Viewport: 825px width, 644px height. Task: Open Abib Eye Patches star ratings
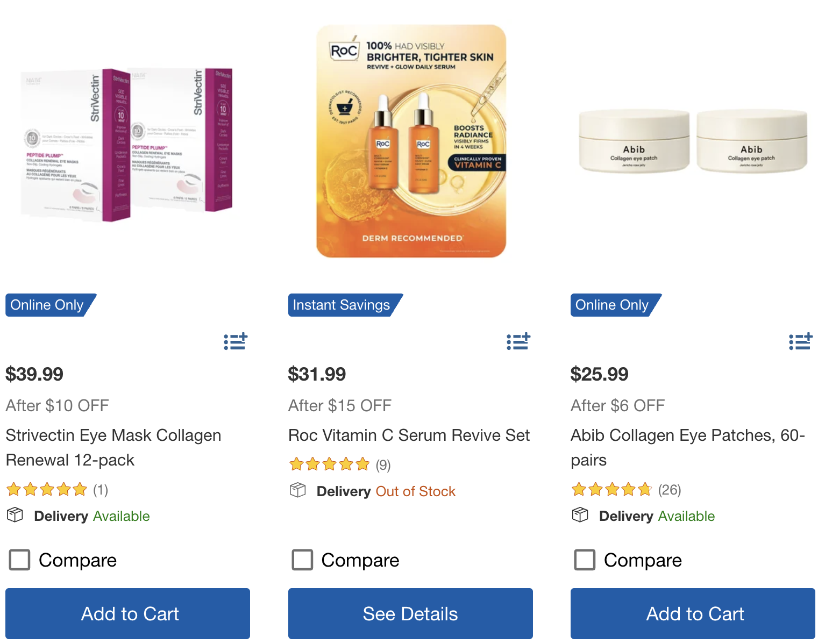pyautogui.click(x=611, y=490)
